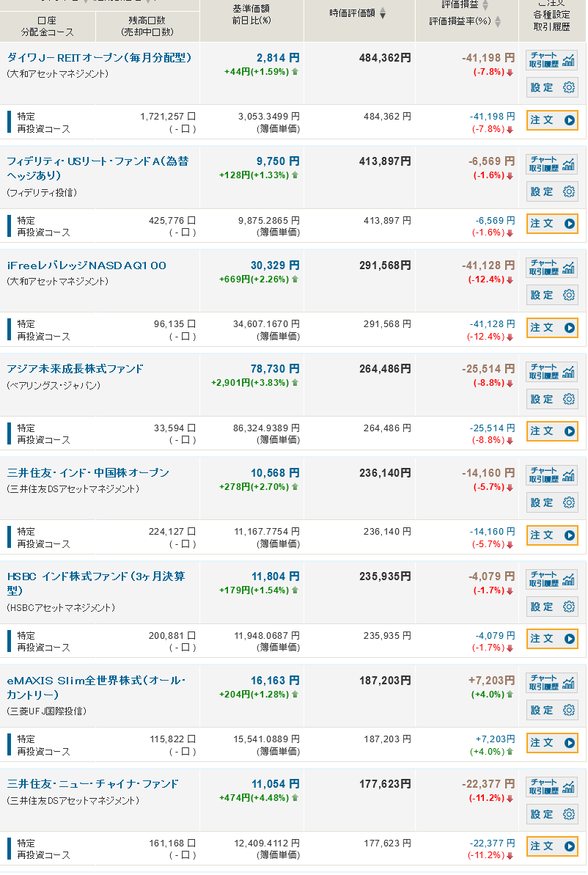Open HSBC インド株式ファンド fund link
The height and width of the screenshot is (875, 588).
click(x=96, y=583)
